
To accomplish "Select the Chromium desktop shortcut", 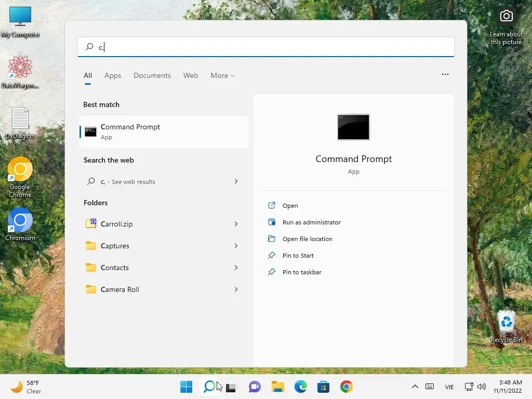I will pyautogui.click(x=20, y=224).
